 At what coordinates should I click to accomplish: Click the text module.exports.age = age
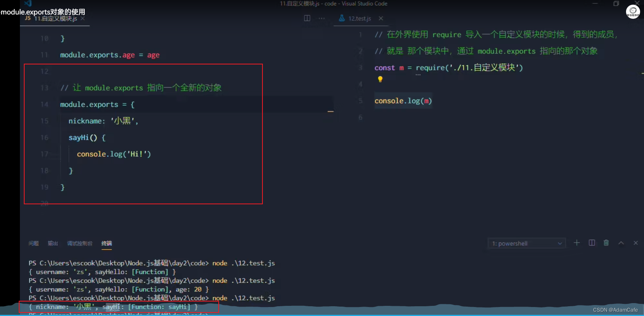click(110, 55)
